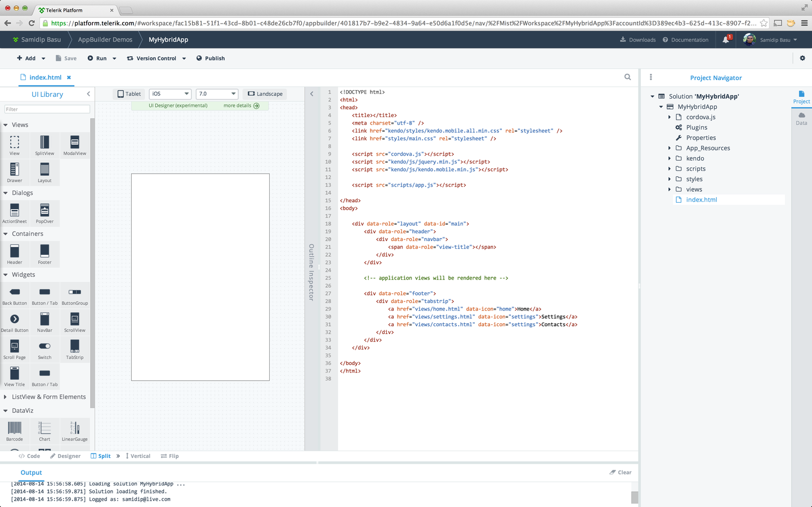Switch to the Data side panel

click(x=801, y=118)
